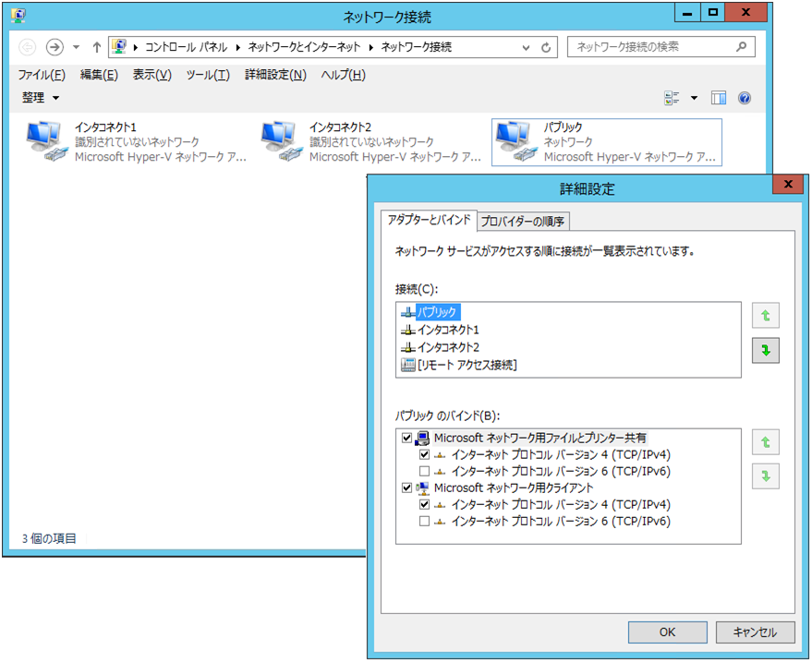812x662 pixels.
Task: Uncheck Microsoft ネットワーク用クライアント binding
Action: 407,487
